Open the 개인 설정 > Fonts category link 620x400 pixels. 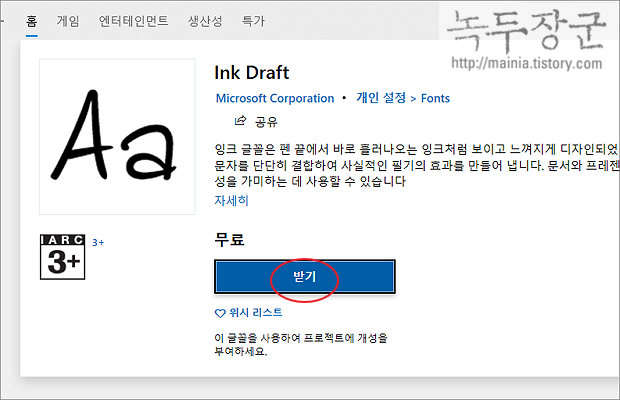pos(403,98)
